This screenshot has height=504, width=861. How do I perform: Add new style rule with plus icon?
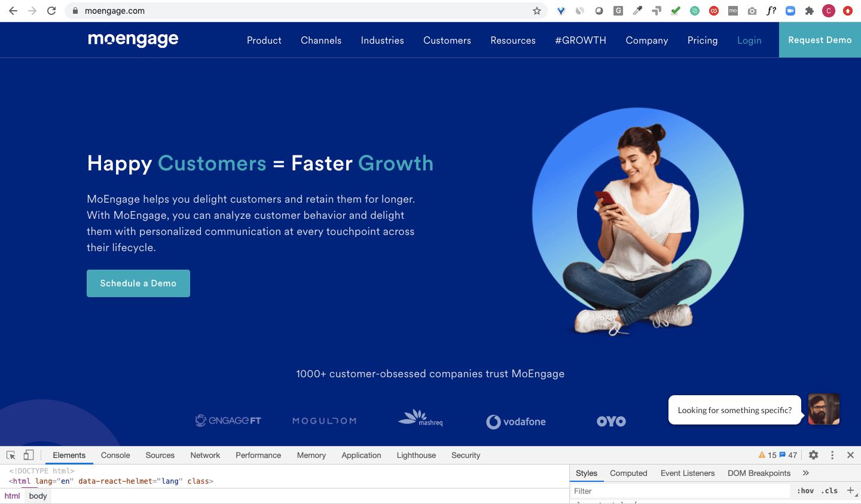850,490
